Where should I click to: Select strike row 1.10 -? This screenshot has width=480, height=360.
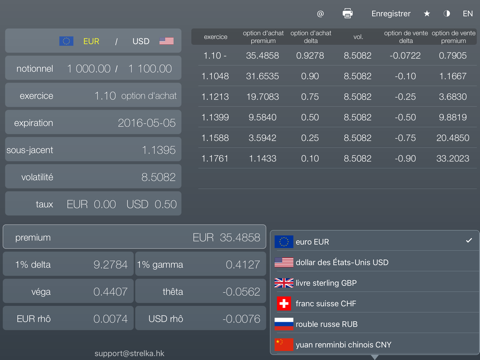337,56
